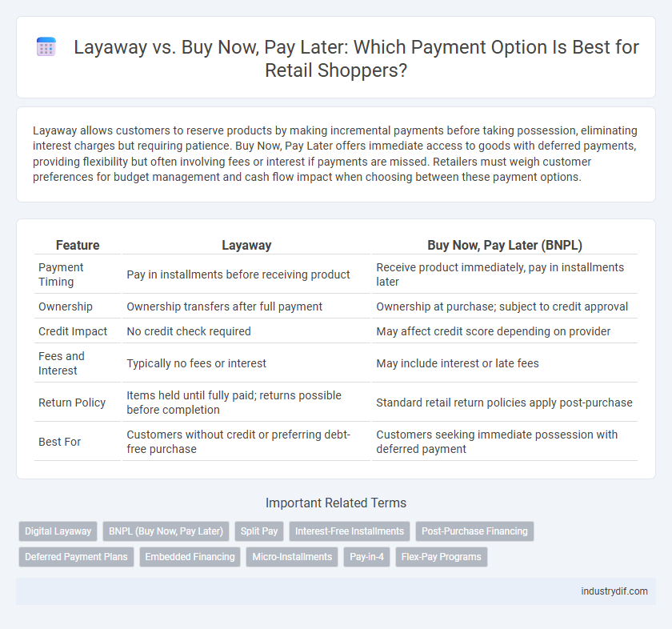Select the Return Policy row label
This screenshot has width=672, height=629.
coord(71,403)
